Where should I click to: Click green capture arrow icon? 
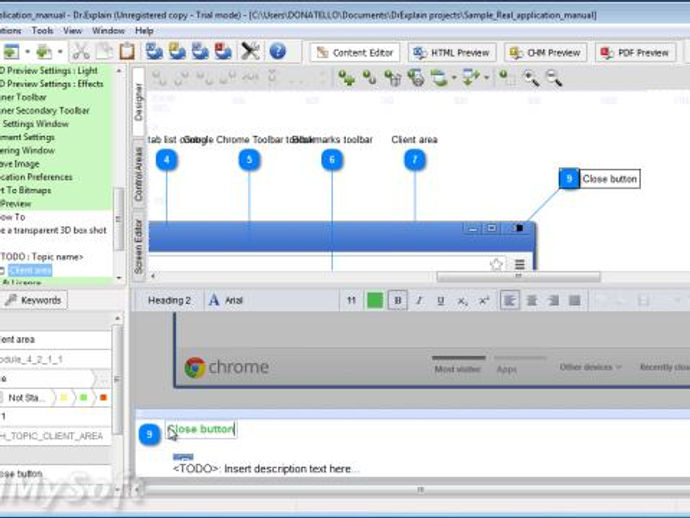click(44, 52)
